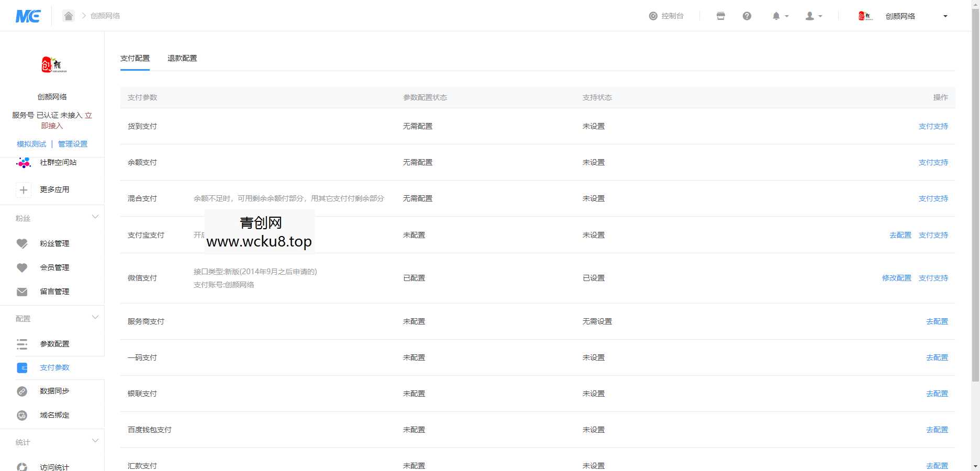Open 数据同步 in the sidebar

point(54,391)
